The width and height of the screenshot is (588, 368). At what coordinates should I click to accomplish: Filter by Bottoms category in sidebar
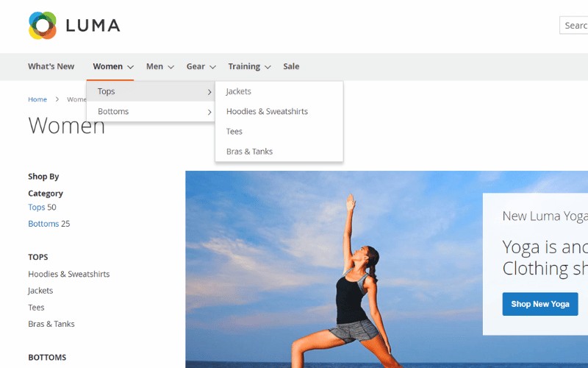43,224
